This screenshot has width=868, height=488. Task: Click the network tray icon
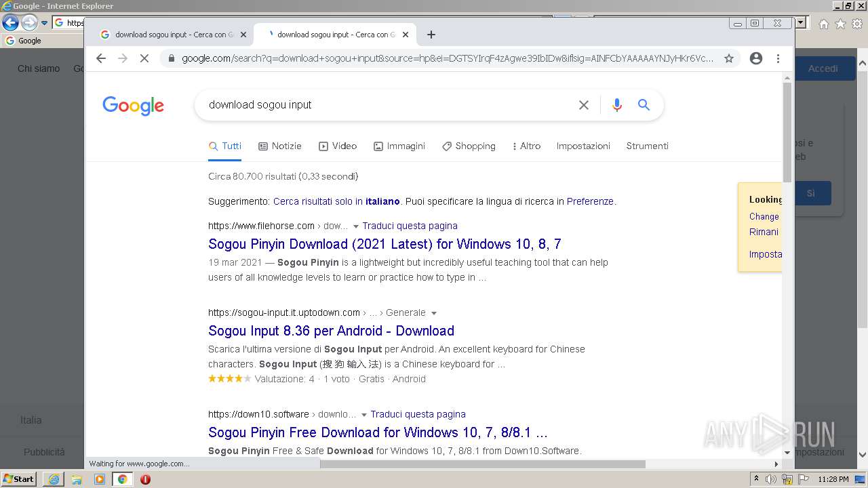pos(787,479)
